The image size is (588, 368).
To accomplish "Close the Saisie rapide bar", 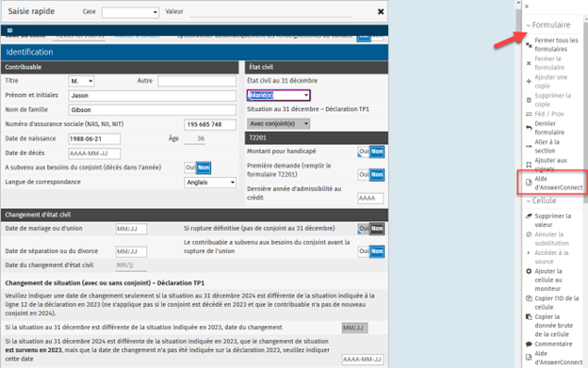I will [x=381, y=11].
